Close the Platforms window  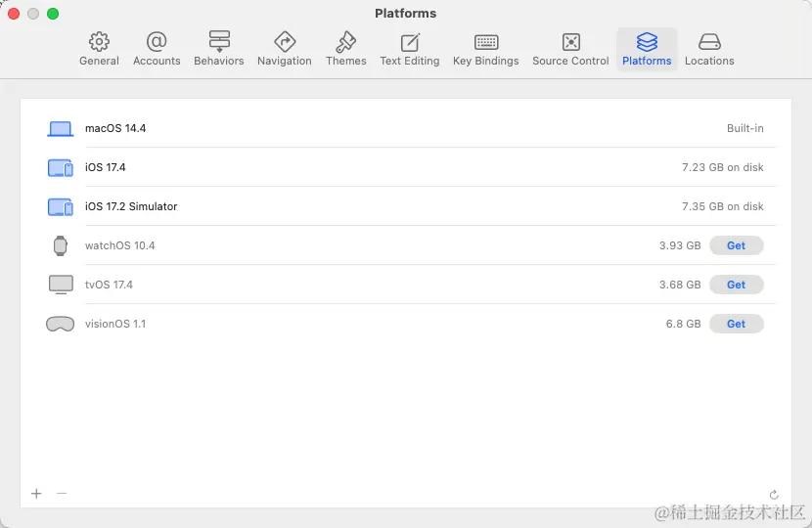click(x=14, y=14)
